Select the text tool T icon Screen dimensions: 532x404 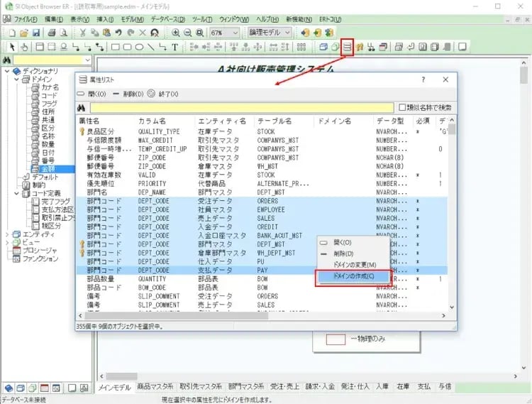[174, 48]
